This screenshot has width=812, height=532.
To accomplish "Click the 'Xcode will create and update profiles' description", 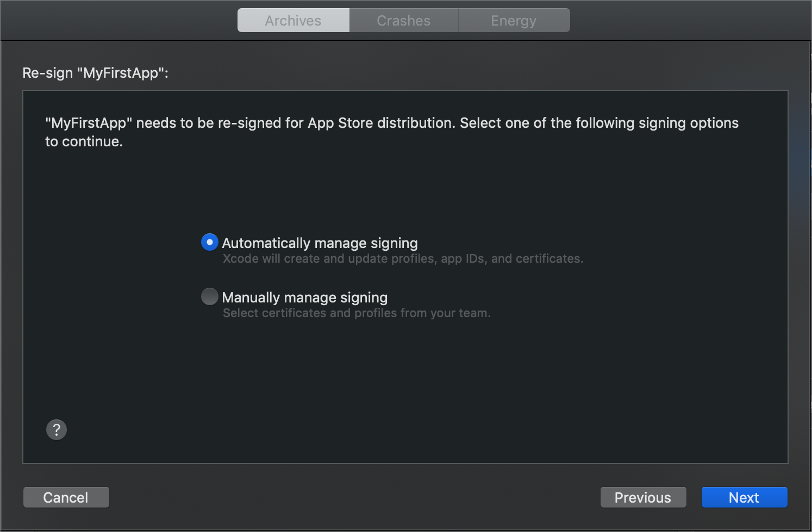I will (x=403, y=258).
